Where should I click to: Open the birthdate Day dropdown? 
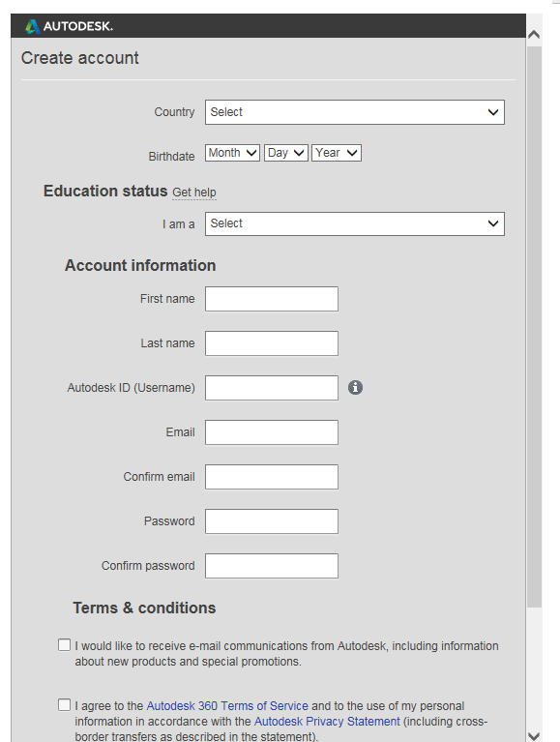(286, 153)
